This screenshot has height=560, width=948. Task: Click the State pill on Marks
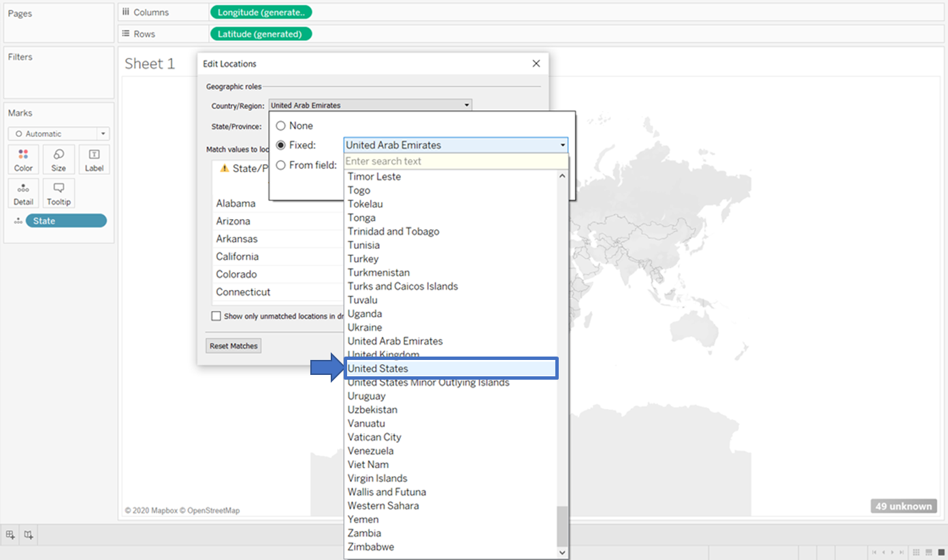66,220
